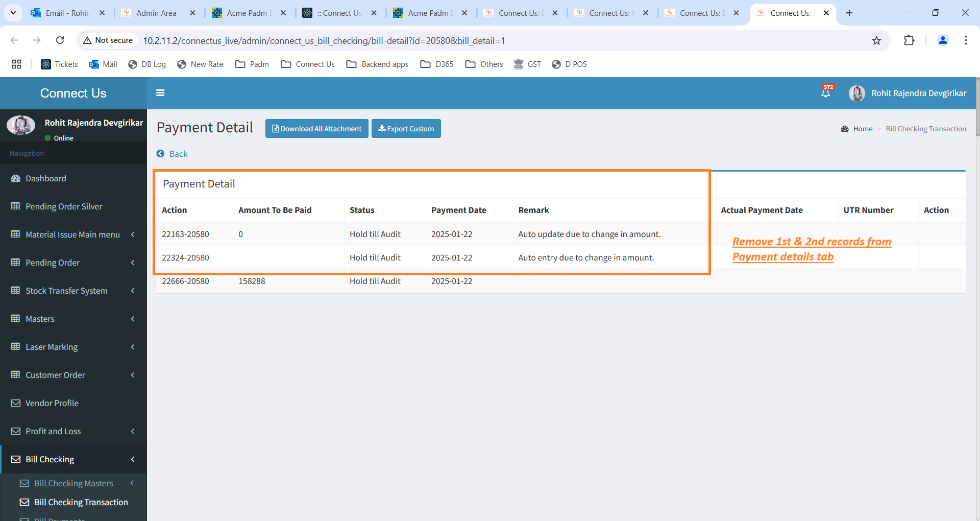Image resolution: width=980 pixels, height=521 pixels.
Task: Open Bill Checking Transaction menu item
Action: point(73,502)
